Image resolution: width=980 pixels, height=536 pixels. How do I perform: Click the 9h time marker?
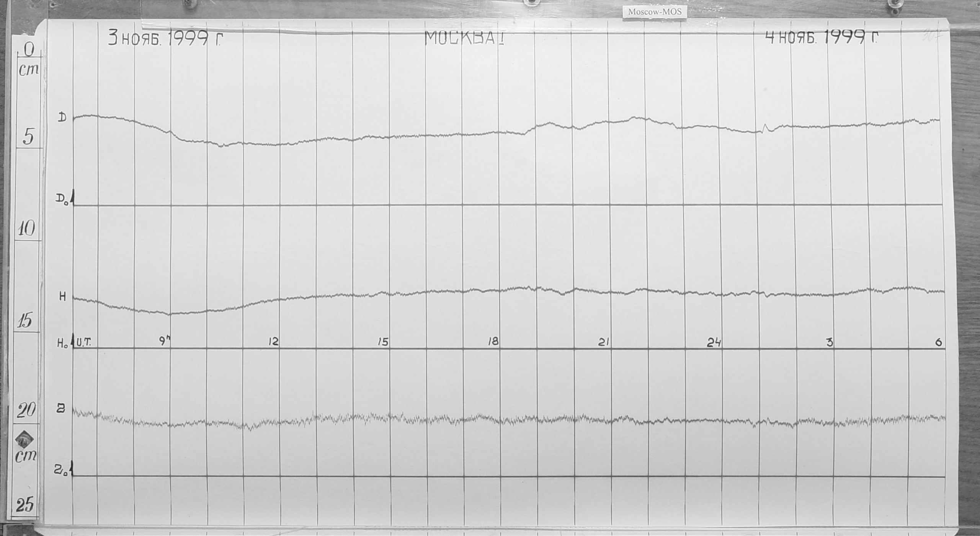165,342
